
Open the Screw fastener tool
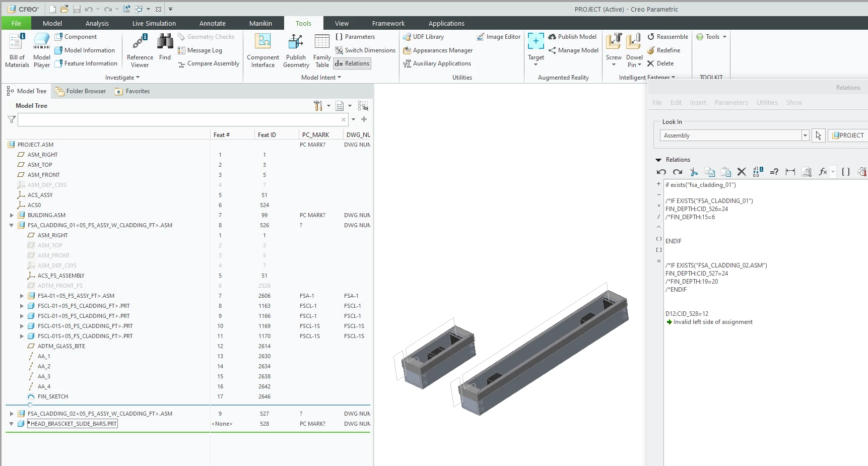tap(614, 49)
